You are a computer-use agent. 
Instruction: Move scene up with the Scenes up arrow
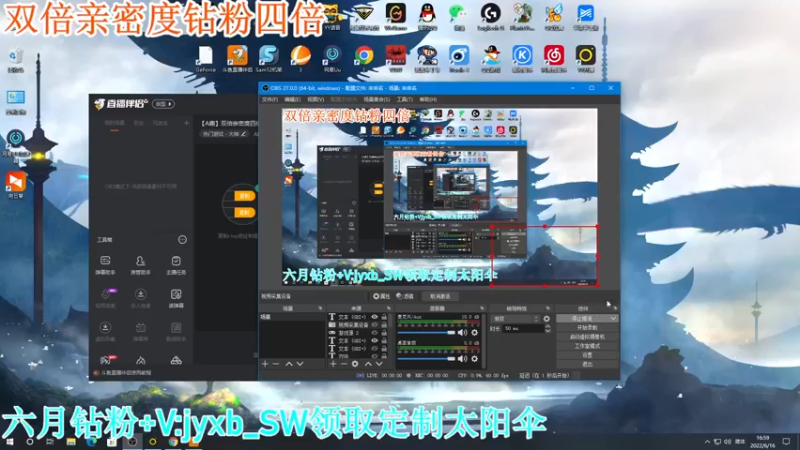289,364
